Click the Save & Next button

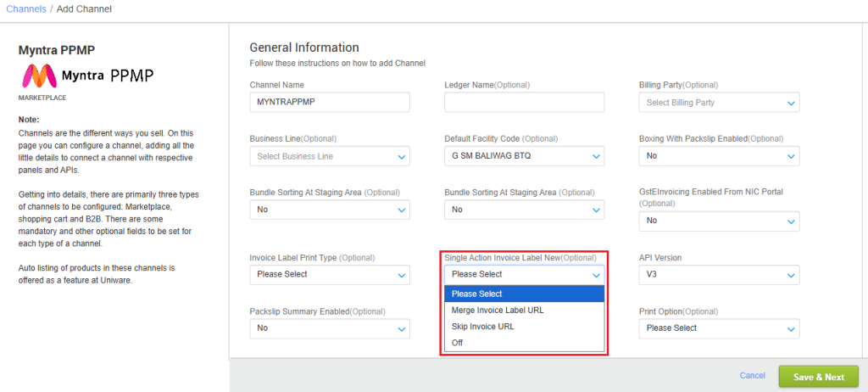(819, 377)
